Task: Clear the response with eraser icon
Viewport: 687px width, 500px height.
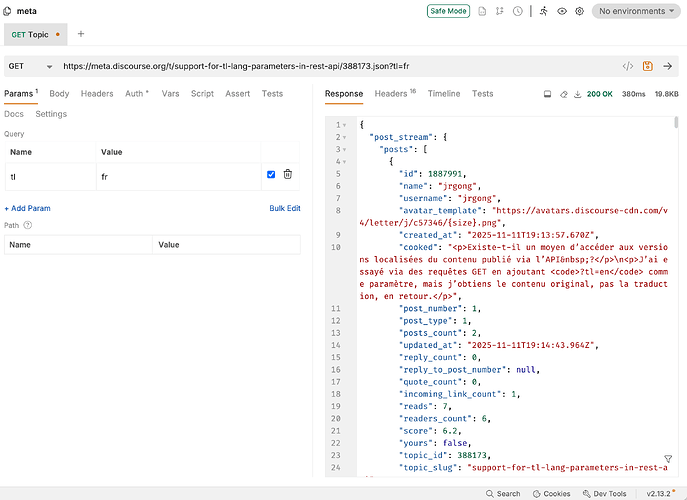Action: tap(563, 94)
